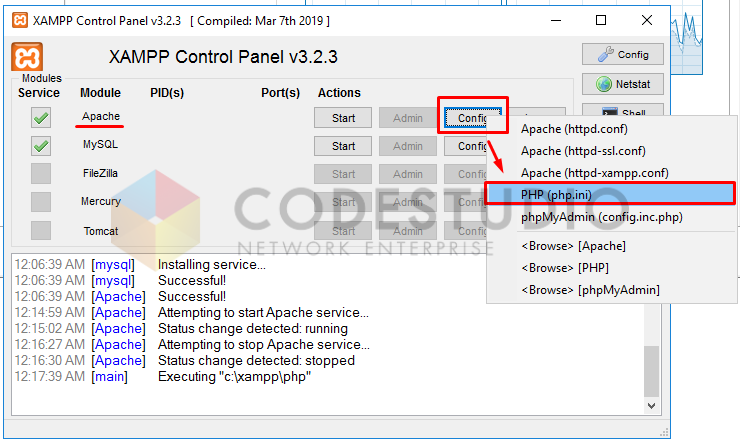The height and width of the screenshot is (442, 740).
Task: Click the MySQL Admin button
Action: click(x=408, y=146)
